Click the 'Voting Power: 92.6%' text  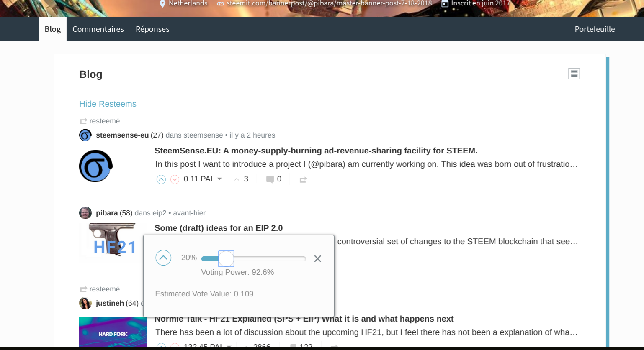237,272
